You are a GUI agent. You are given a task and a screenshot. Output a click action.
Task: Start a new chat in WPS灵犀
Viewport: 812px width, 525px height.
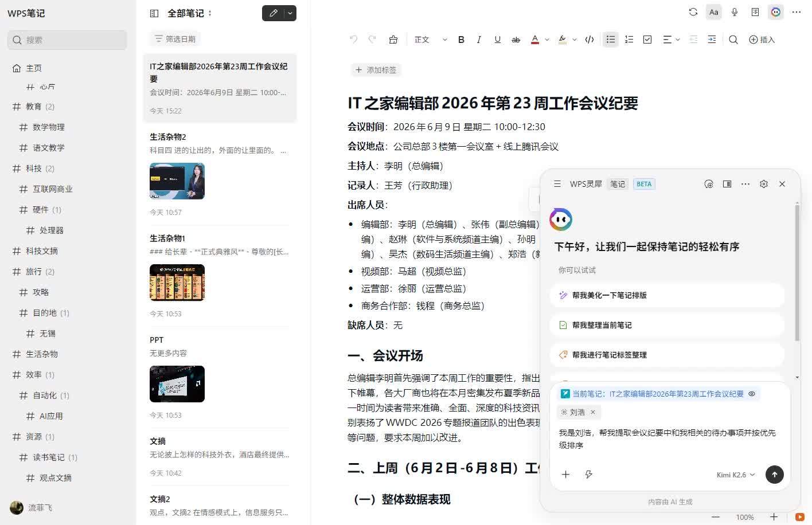[709, 184]
